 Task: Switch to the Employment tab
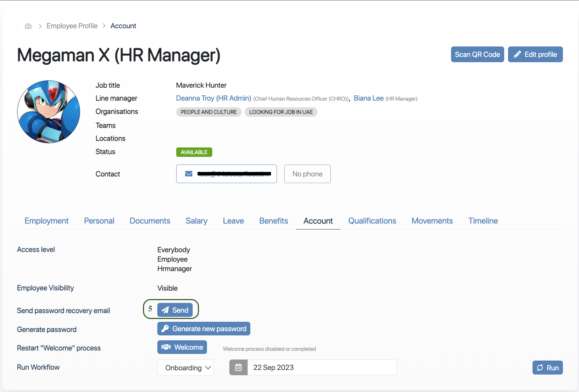pos(47,221)
